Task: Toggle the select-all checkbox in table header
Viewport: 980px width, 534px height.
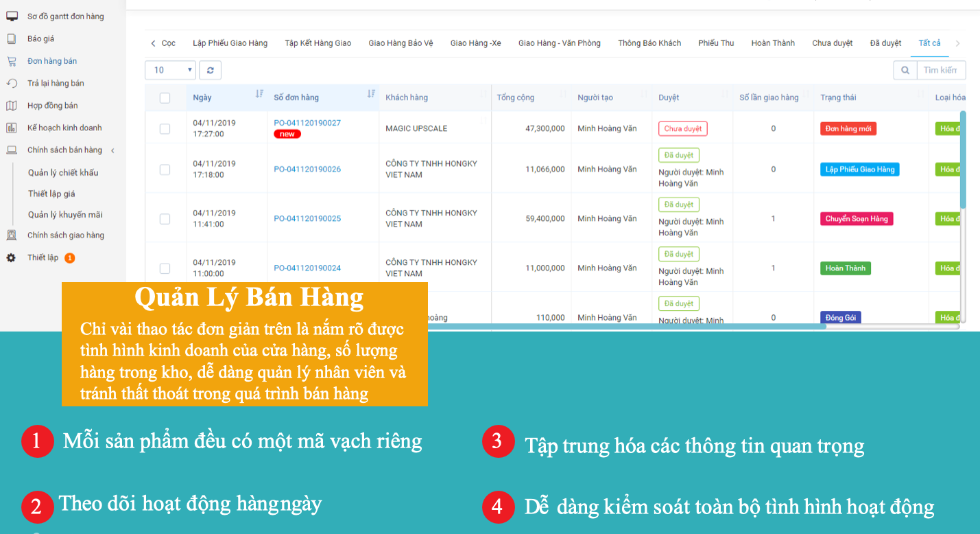Action: (165, 98)
